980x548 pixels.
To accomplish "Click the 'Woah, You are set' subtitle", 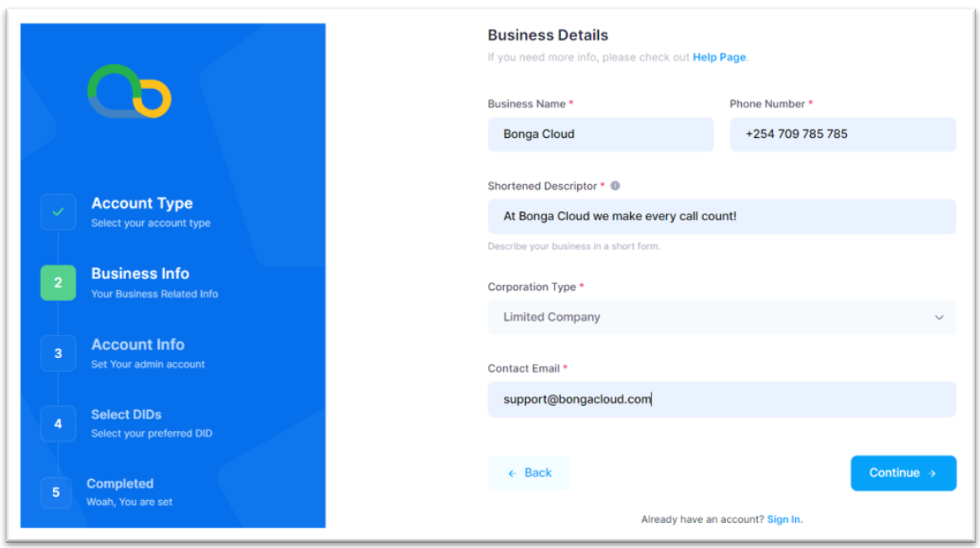I will 129,503.
